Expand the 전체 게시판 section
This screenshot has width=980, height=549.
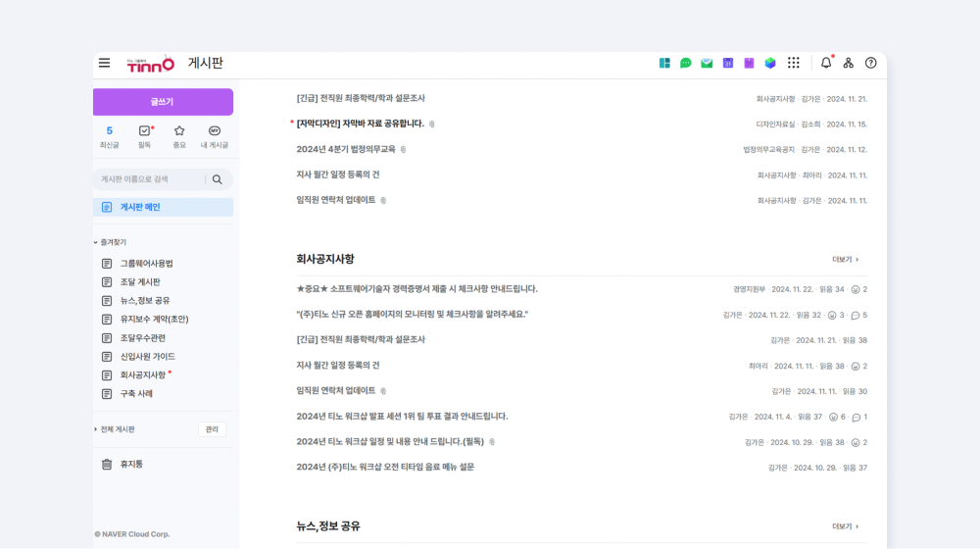tap(115, 429)
